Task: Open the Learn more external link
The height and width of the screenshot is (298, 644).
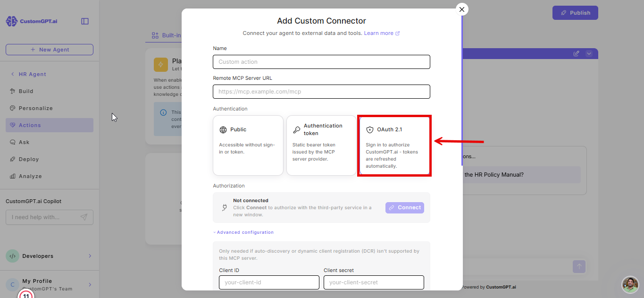Action: click(382, 33)
